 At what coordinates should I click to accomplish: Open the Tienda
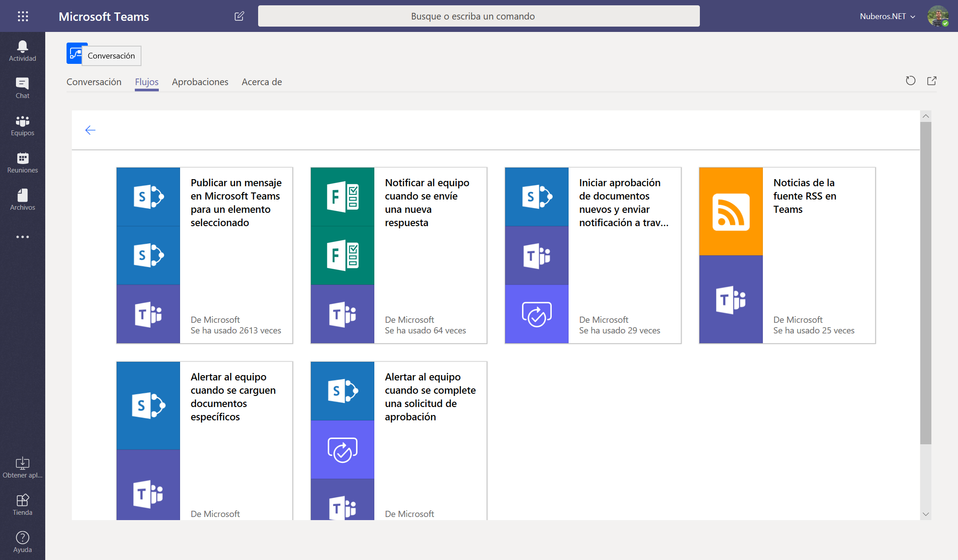(22, 503)
